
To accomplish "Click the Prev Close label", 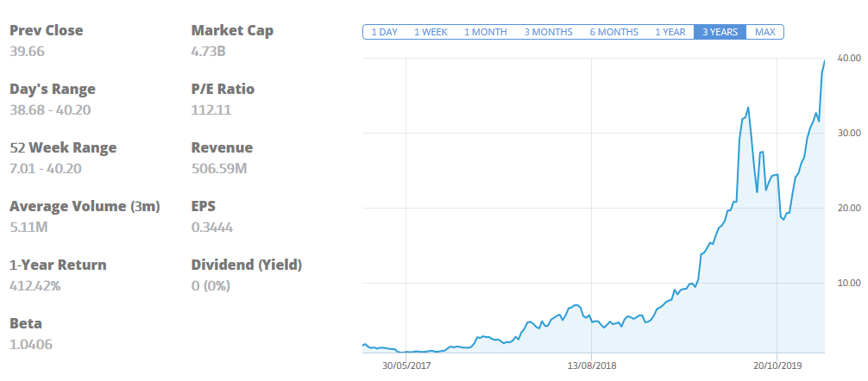I will coord(47,31).
